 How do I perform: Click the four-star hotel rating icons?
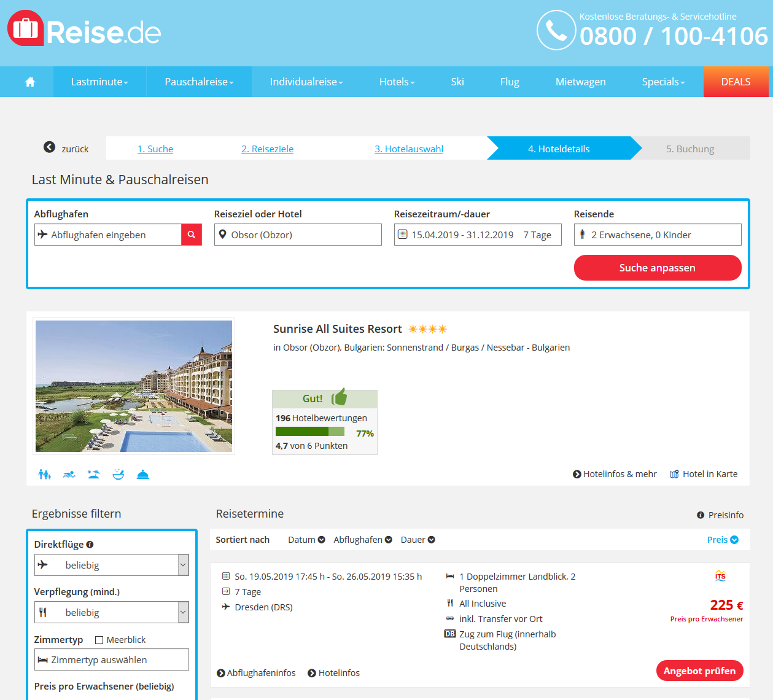428,329
